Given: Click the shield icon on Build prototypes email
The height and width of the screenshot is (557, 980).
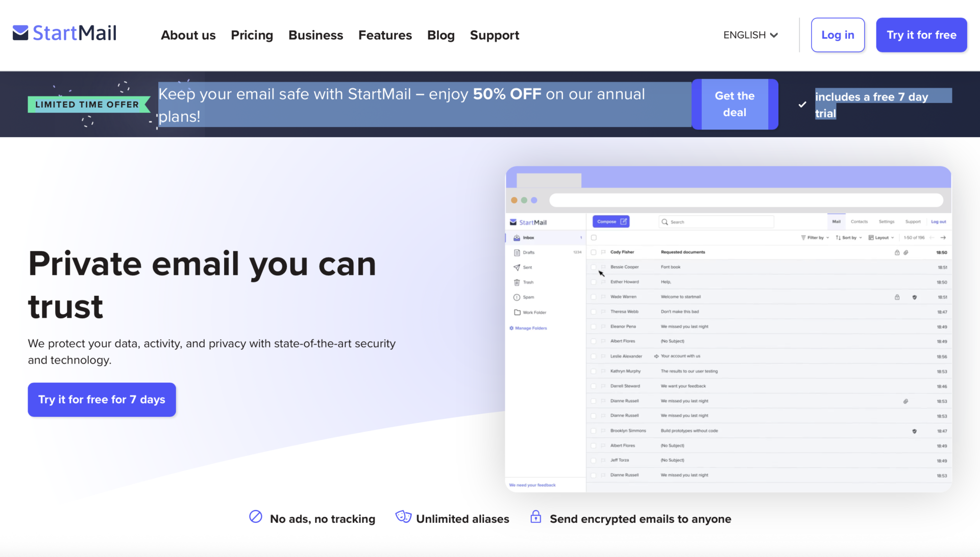Looking at the screenshot, I should pyautogui.click(x=914, y=431).
